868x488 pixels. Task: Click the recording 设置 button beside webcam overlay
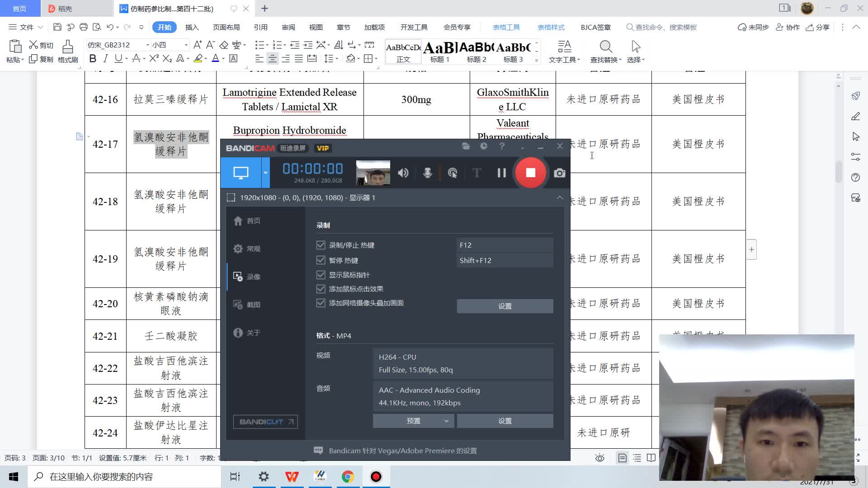[x=505, y=306]
